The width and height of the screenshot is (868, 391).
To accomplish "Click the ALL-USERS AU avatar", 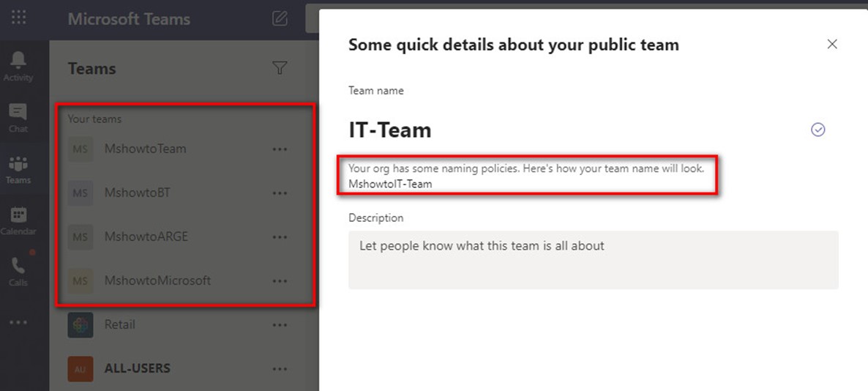I will click(81, 369).
